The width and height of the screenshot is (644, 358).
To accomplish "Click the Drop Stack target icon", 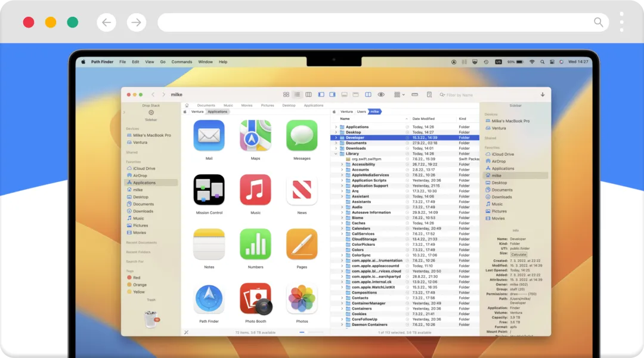I will point(151,113).
